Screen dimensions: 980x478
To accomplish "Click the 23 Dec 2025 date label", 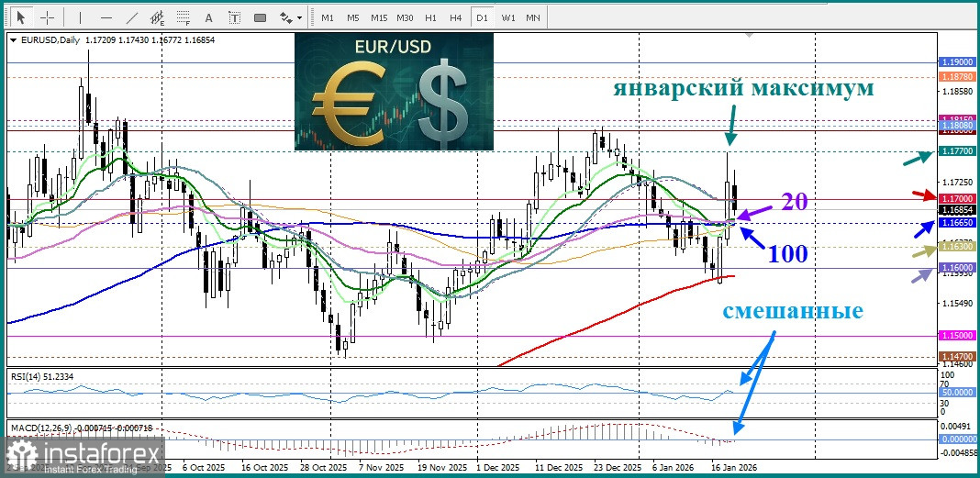I will 618,467.
